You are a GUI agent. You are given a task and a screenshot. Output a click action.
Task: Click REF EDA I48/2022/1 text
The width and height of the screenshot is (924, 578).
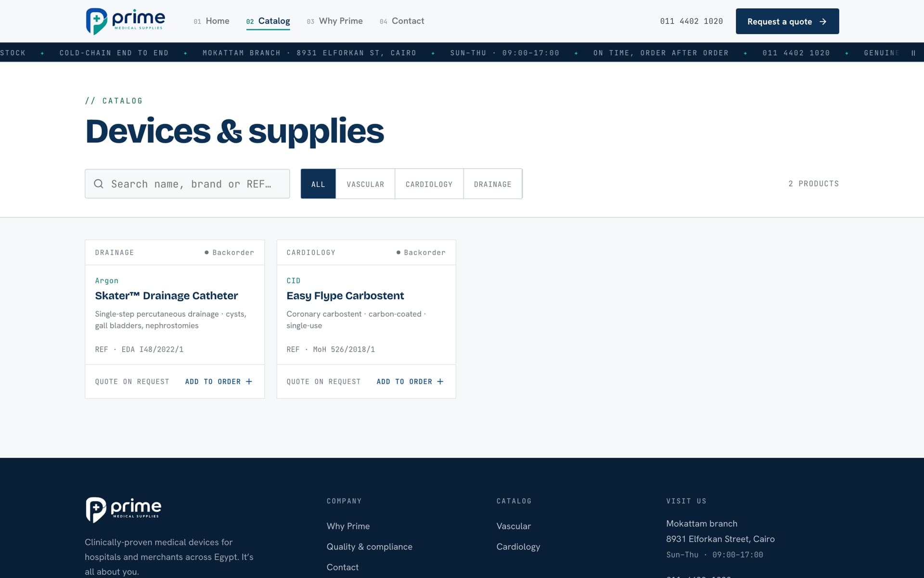point(139,349)
